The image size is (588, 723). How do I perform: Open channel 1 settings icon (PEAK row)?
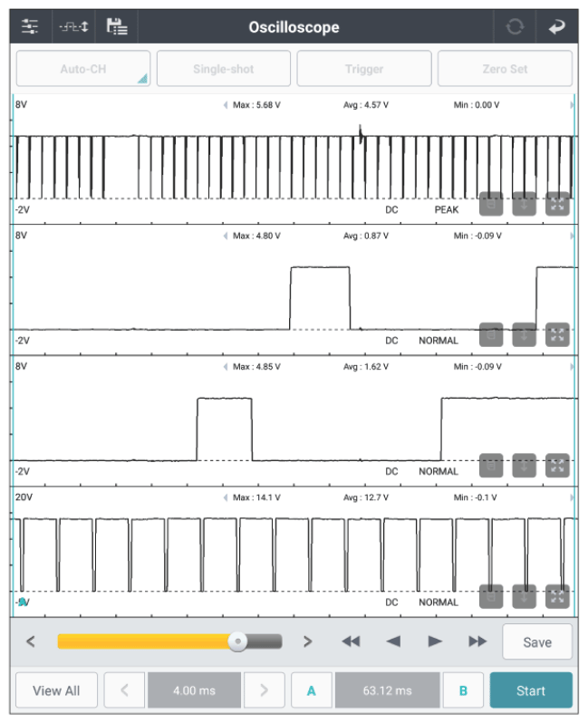pos(491,204)
